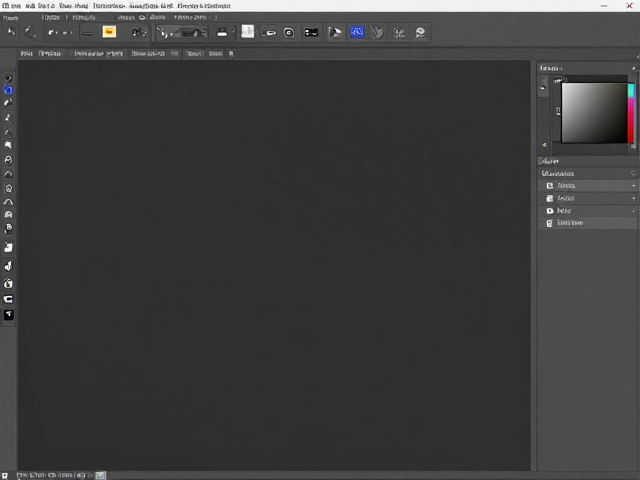Click the white bracket-shaped tool in left toolbox
640x480 pixels.
tap(8, 299)
